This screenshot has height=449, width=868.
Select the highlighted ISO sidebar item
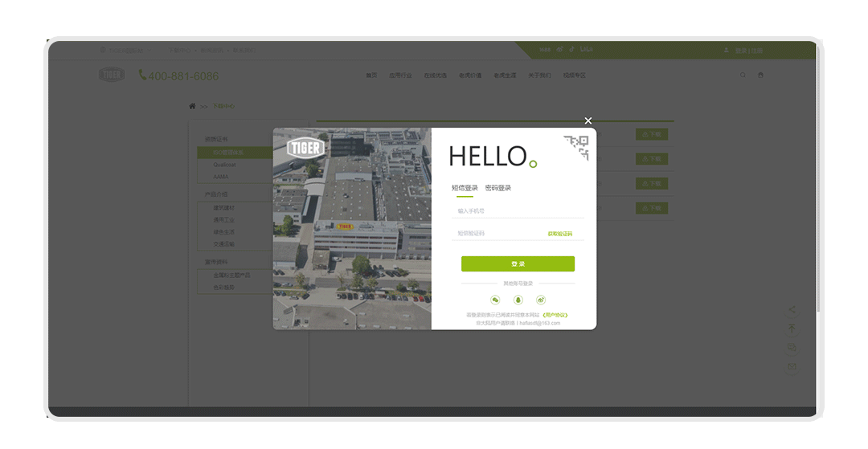tap(235, 153)
